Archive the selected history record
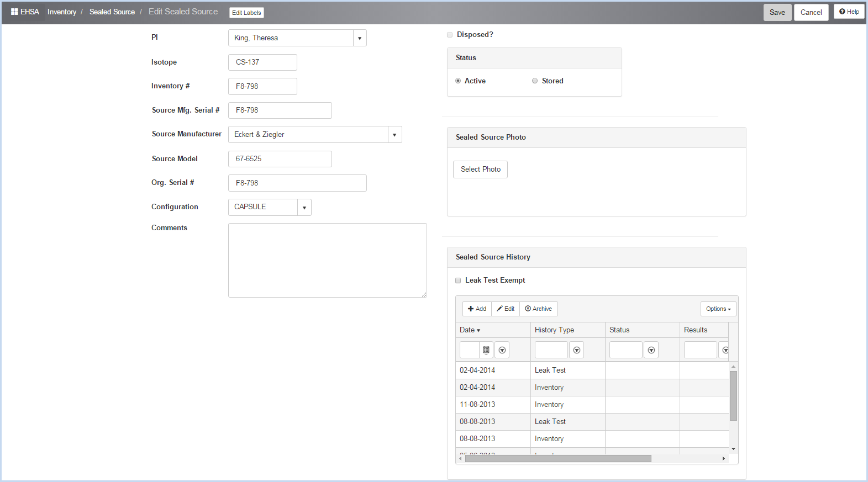The height and width of the screenshot is (482, 868). [538, 309]
